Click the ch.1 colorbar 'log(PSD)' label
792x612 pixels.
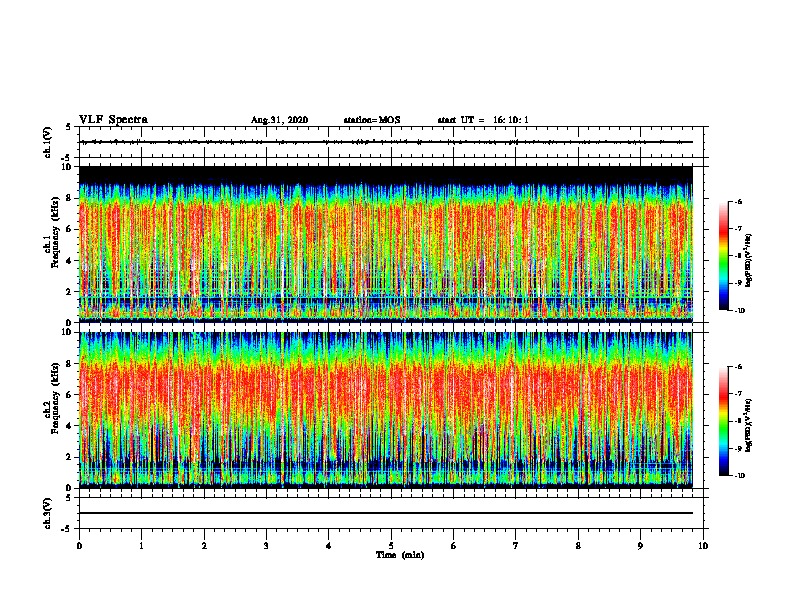(x=749, y=261)
